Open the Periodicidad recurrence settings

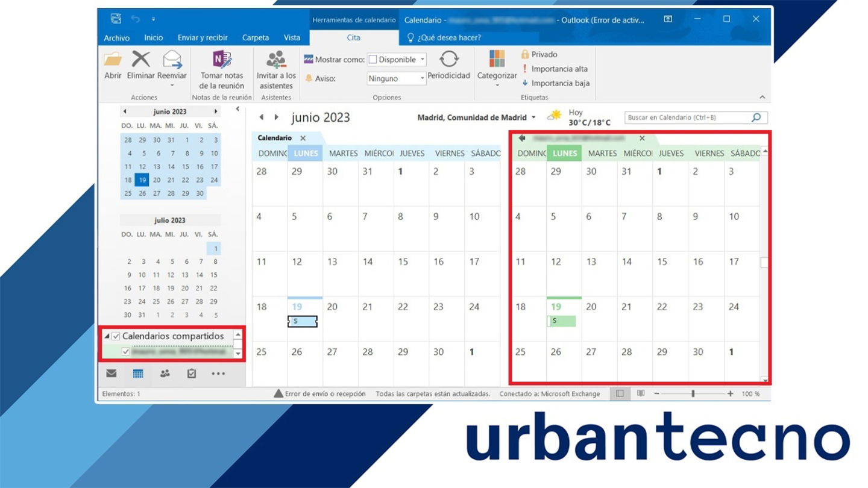pos(448,59)
